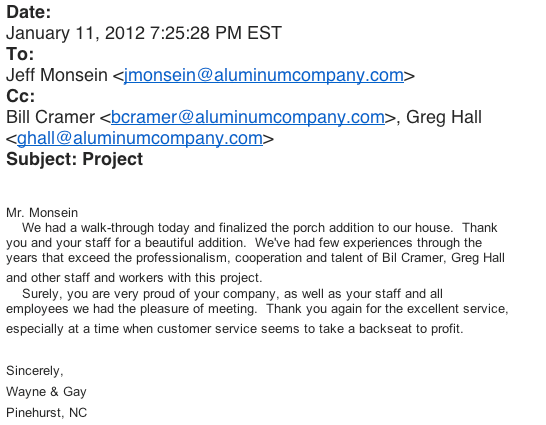
Task: Click the Sincerely, closing line
Action: (35, 371)
